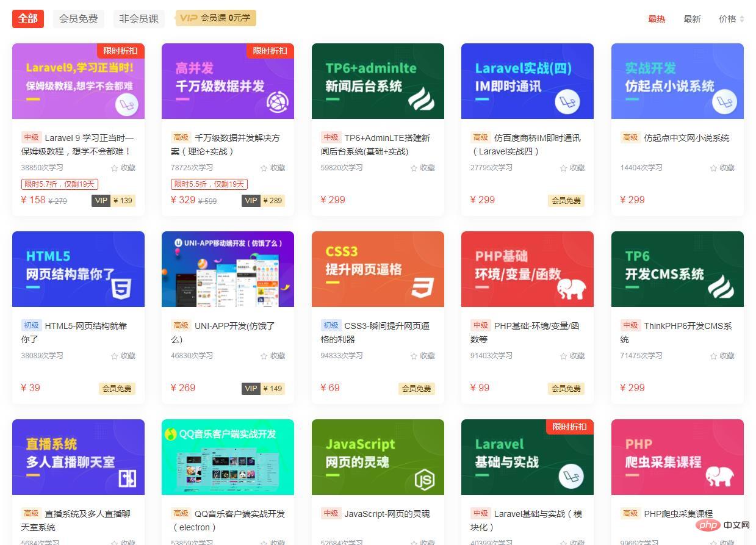756x545 pixels.
Task: Open TP6 开发CMS系统 thumbnail
Action: 677,269
